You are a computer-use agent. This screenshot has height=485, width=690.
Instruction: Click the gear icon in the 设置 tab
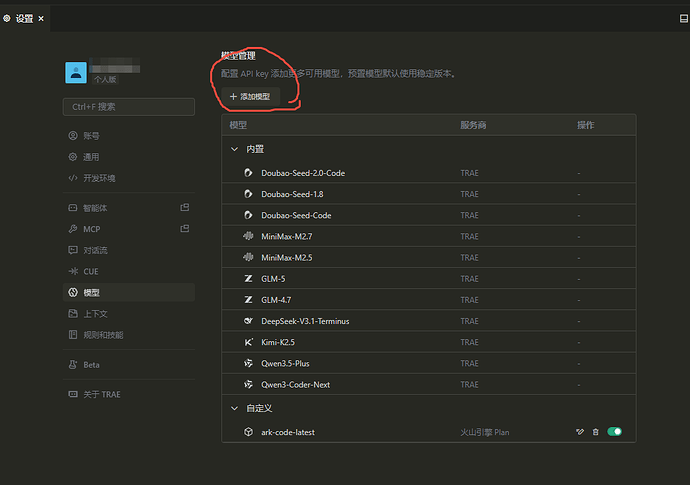pyautogui.click(x=7, y=18)
